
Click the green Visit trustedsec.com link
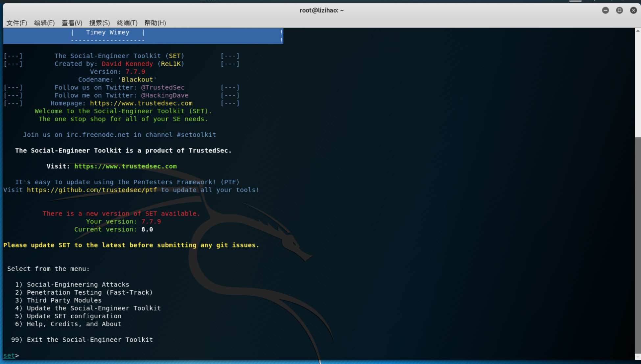click(x=126, y=166)
